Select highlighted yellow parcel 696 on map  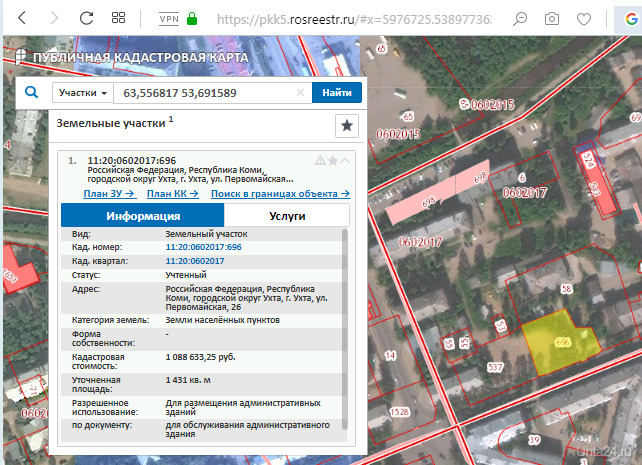pos(561,342)
